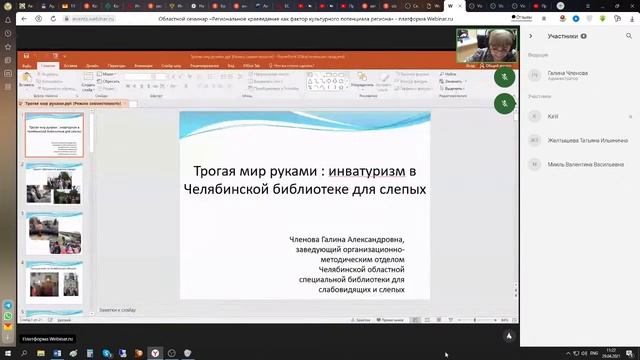Switch to Reading view icon
The image size is (640, 360).
click(x=439, y=320)
